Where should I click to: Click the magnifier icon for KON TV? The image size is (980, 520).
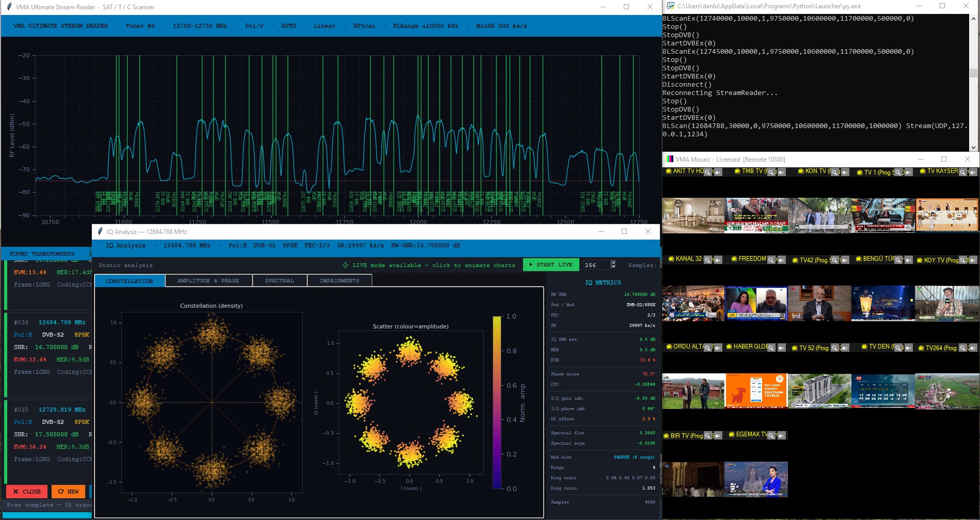(x=834, y=172)
